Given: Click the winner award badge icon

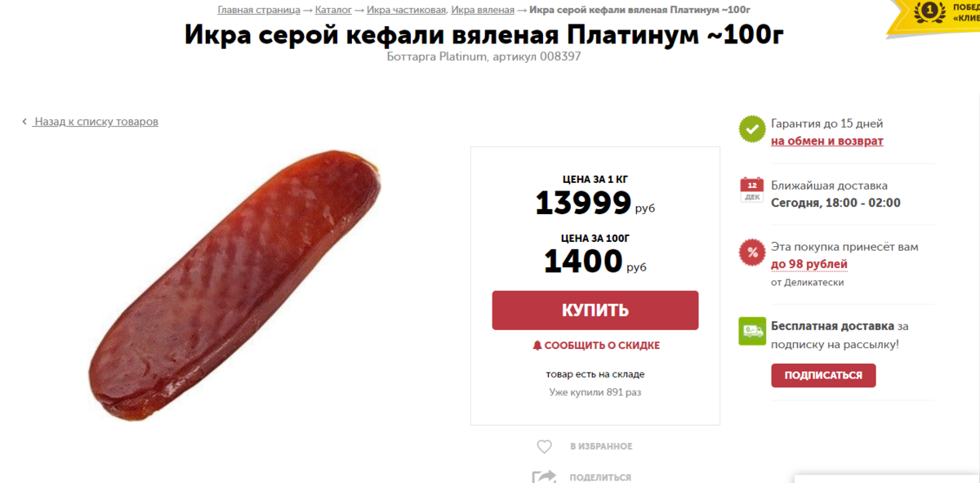Looking at the screenshot, I should (929, 12).
